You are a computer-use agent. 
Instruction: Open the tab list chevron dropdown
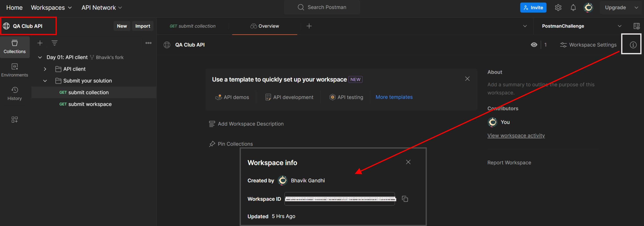[x=525, y=26]
